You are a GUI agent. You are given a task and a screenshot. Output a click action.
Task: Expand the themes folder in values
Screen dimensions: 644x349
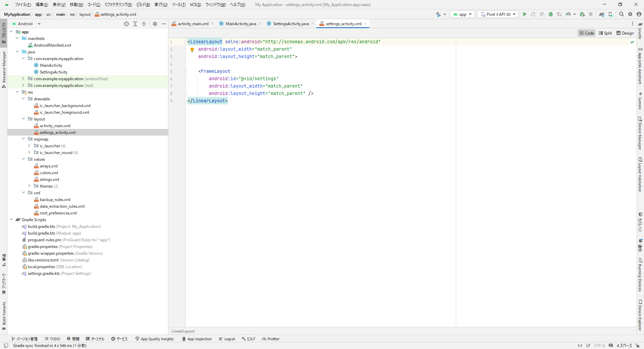coord(29,186)
